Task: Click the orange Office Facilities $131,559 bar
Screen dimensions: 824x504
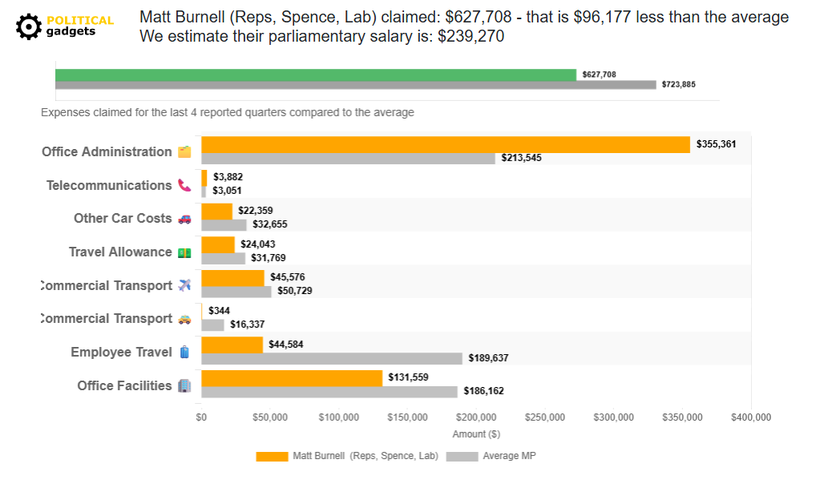Action: pos(293,378)
